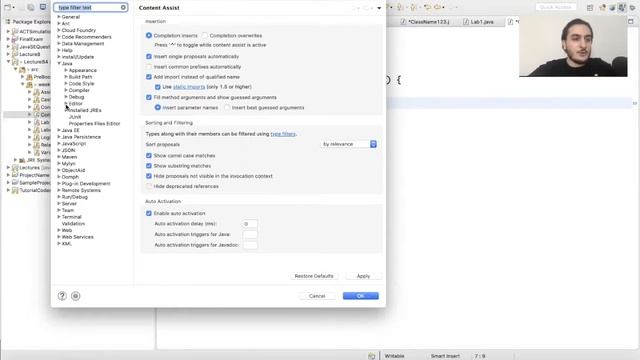Click the monitor icon in main toolbar
Screen dimensions: 640x360
[43, 7]
